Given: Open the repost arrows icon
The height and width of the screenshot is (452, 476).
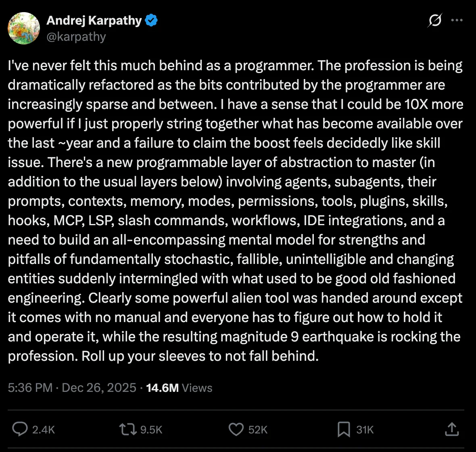Looking at the screenshot, I should pyautogui.click(x=127, y=429).
